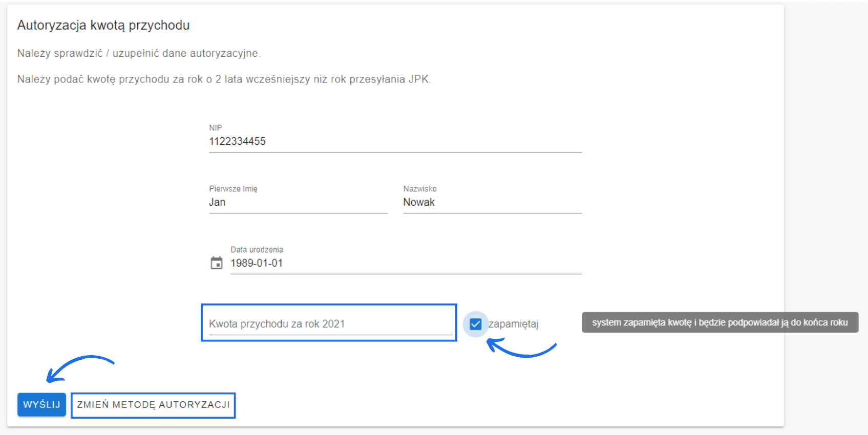
Task: Open the birth date calendar picker icon
Action: [217, 263]
